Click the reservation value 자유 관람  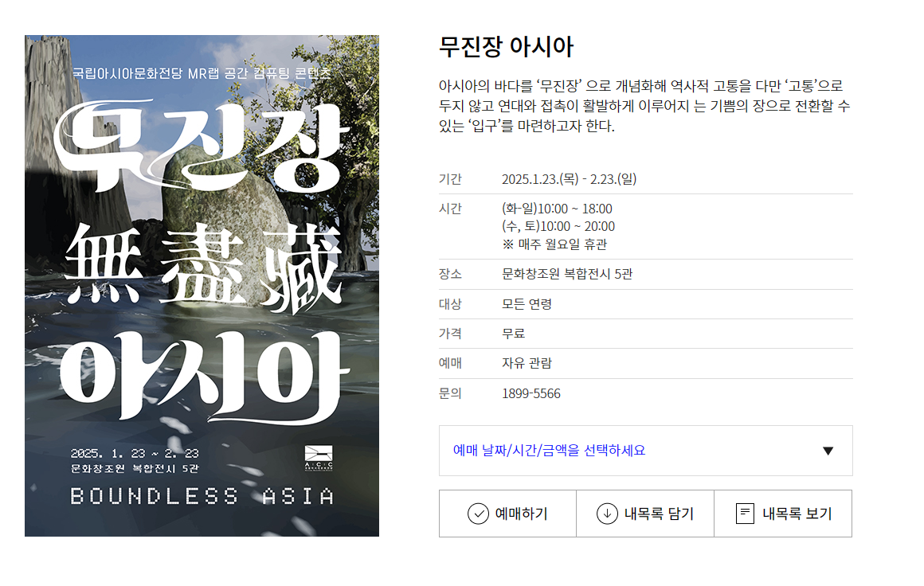point(527,363)
